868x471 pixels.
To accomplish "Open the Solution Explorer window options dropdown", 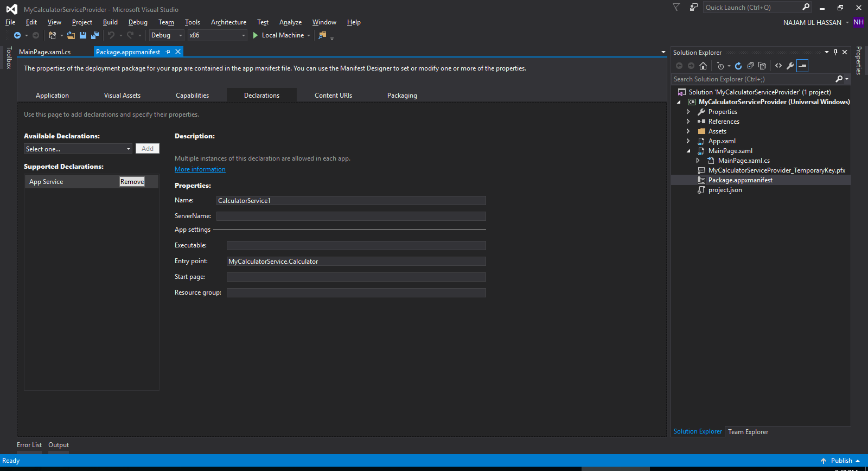I will pos(827,52).
